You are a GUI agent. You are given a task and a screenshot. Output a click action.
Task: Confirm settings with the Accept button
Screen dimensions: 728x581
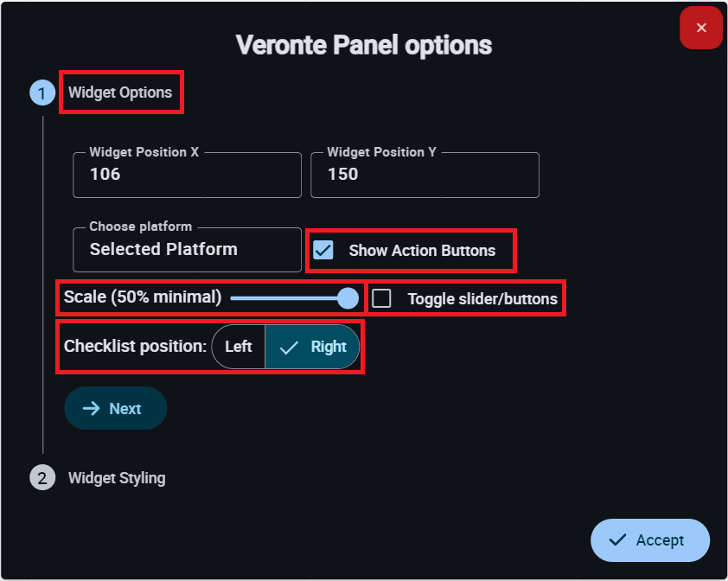click(650, 540)
